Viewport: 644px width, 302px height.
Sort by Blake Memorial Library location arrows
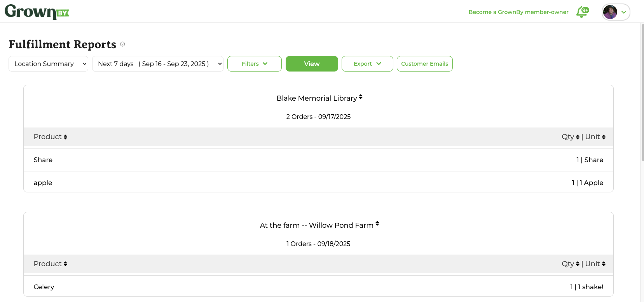pos(361,97)
